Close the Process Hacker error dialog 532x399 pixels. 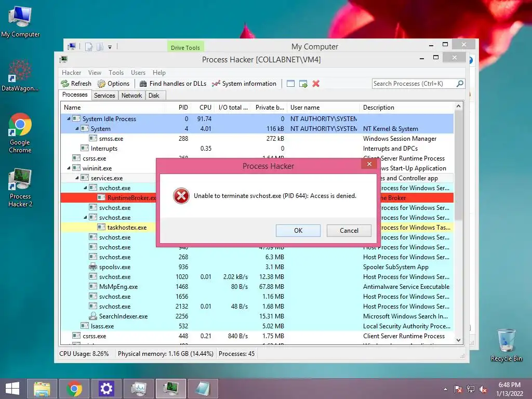point(369,164)
